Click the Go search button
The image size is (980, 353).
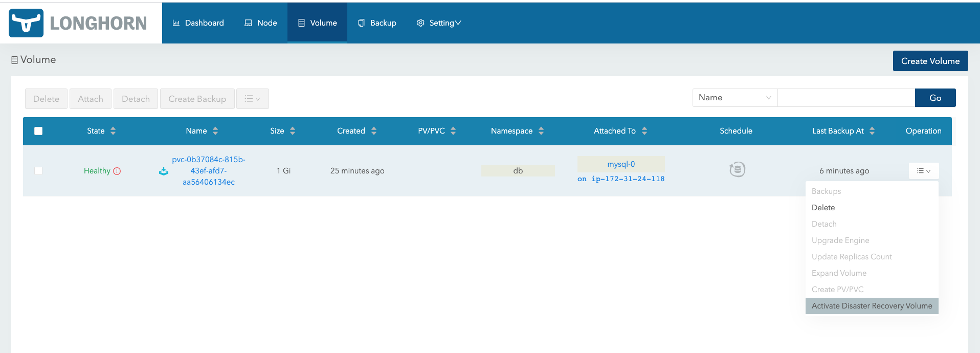(x=935, y=98)
